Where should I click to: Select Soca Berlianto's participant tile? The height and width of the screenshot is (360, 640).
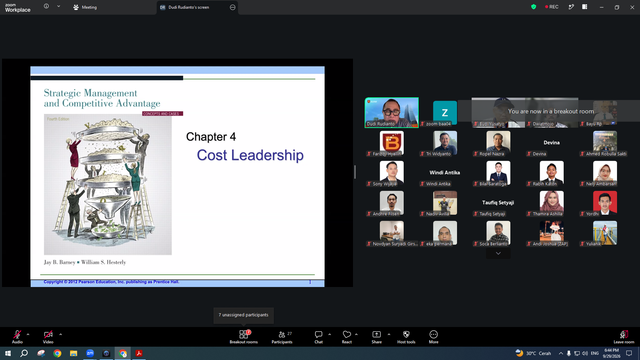pos(498,233)
